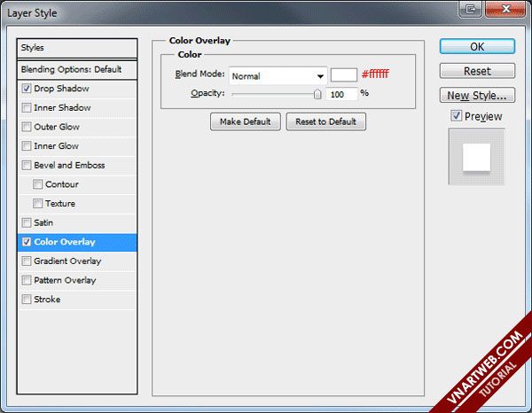Select the Gradient Overlay list item
This screenshot has width=532, height=413.
click(x=67, y=261)
